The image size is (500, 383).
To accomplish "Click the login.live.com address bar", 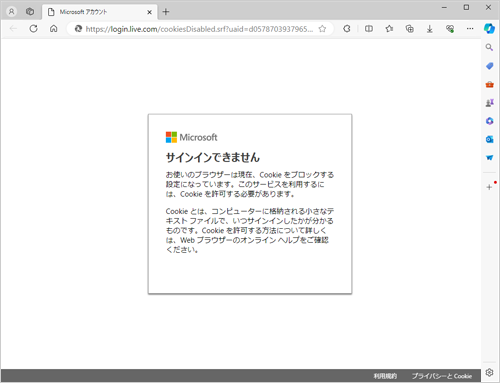I will tap(199, 29).
